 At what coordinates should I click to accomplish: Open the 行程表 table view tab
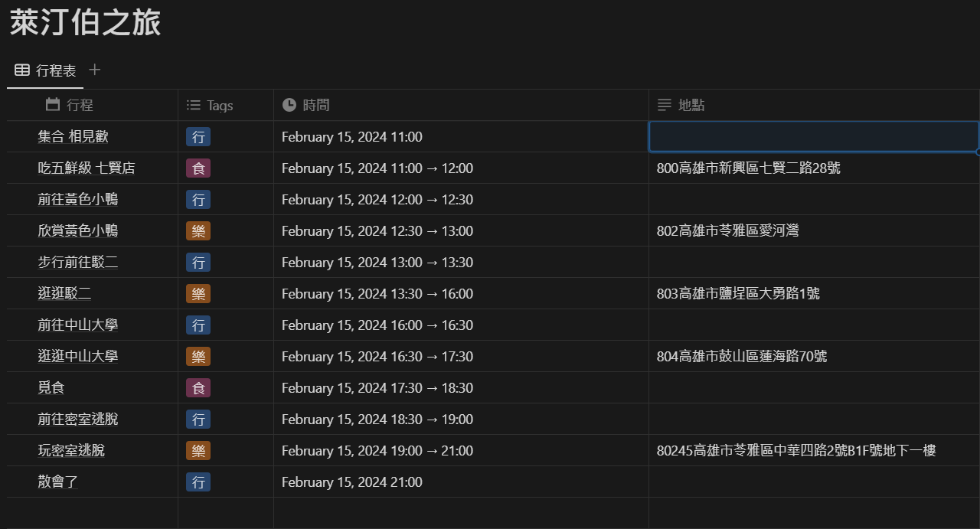coord(46,70)
